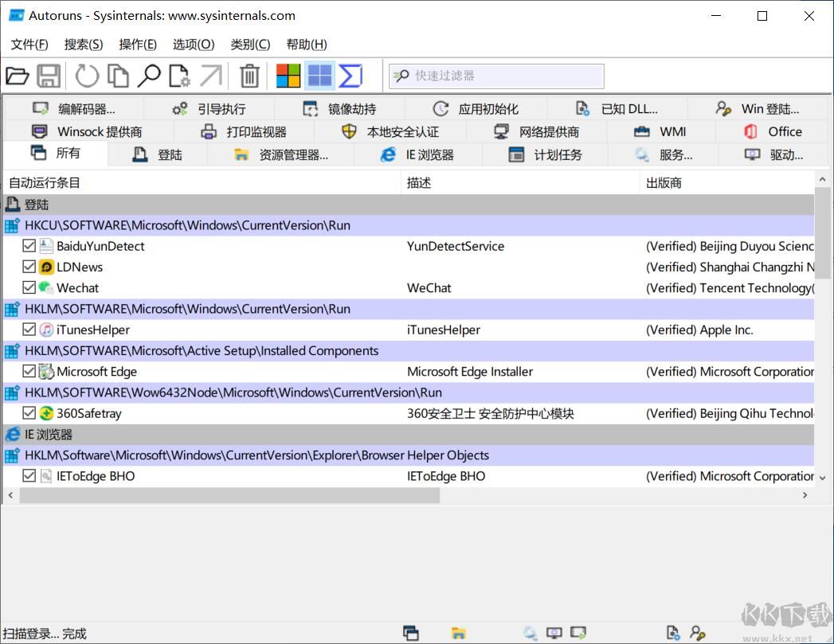Uncheck the 360Safetray entry checkbox

tap(29, 413)
